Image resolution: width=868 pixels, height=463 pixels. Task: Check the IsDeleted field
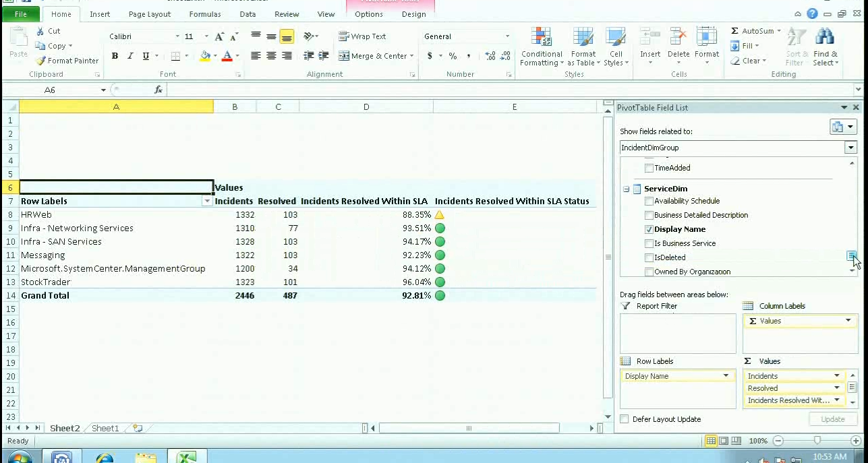649,257
